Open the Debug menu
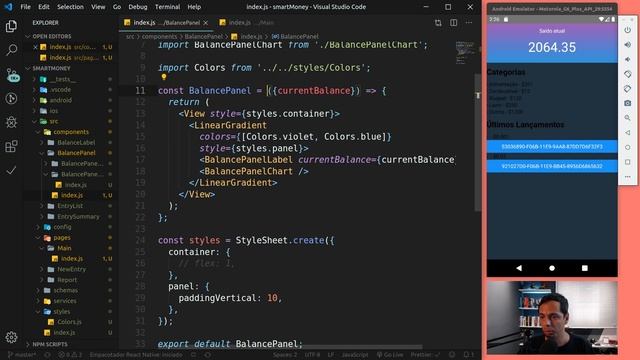Image resolution: width=640 pixels, height=360 pixels. pos(138,7)
